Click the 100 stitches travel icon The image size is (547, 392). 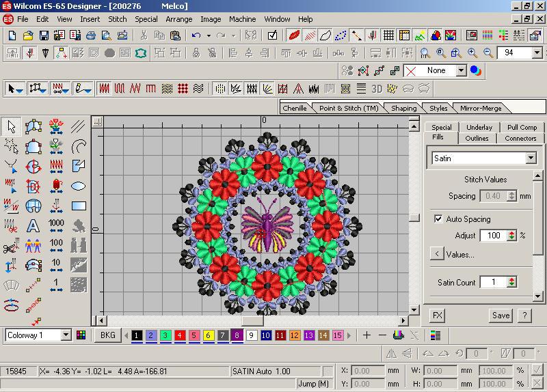[56, 246]
